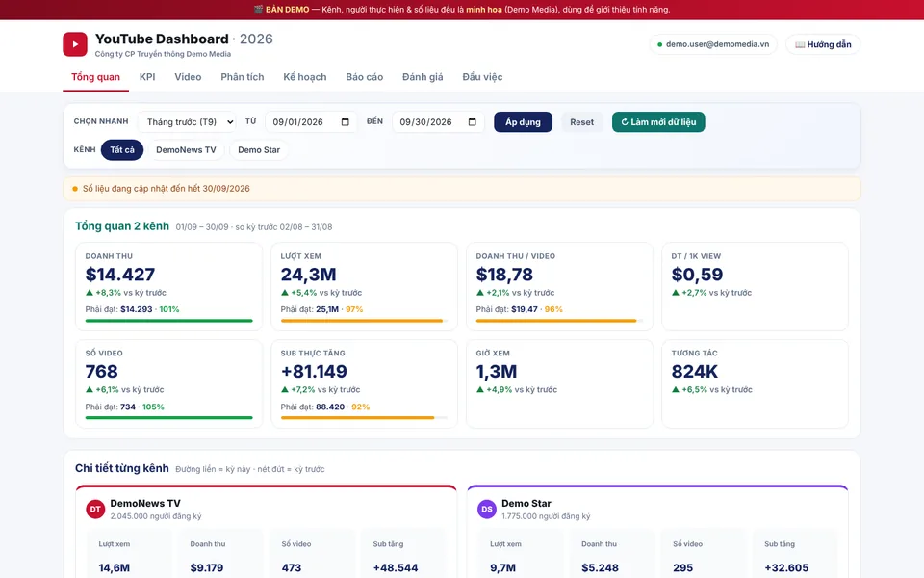The height and width of the screenshot is (578, 924).
Task: Click the DS avatar of Demo Star
Action: pos(487,509)
